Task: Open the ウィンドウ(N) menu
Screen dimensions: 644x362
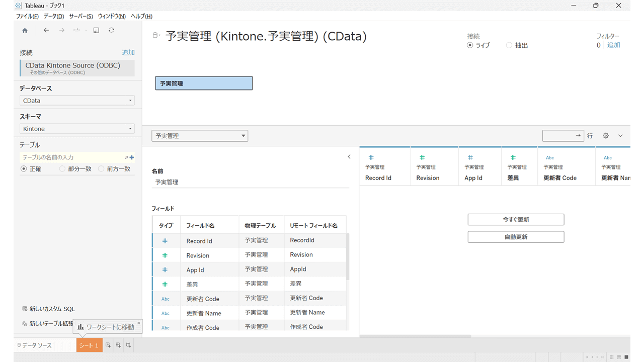Action: 112,17
